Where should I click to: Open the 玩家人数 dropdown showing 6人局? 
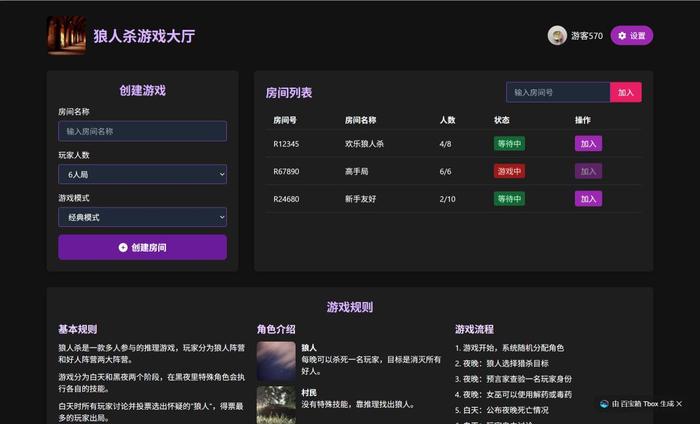coord(142,174)
